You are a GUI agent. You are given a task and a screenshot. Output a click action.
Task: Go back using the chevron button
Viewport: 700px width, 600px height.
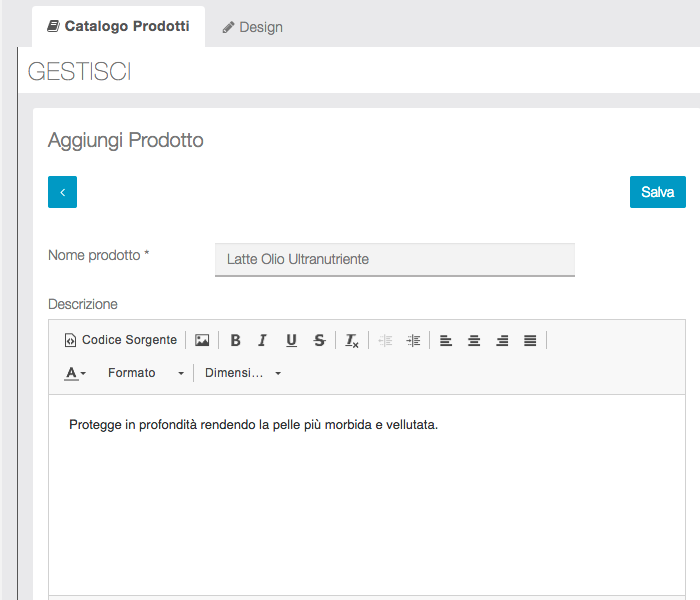coord(62,192)
